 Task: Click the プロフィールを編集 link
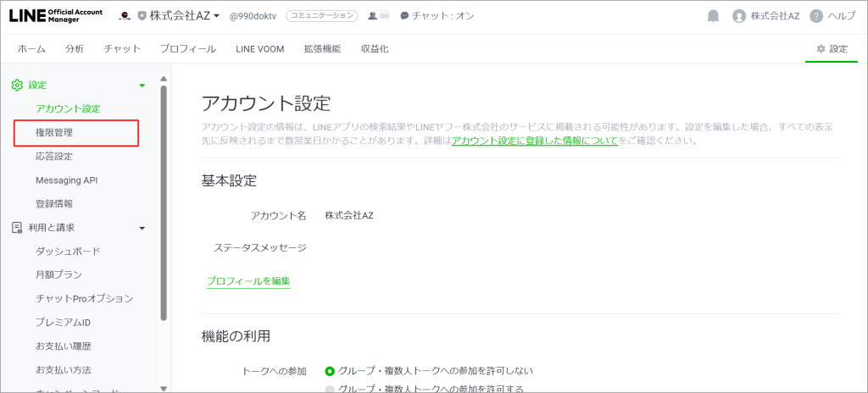[248, 280]
